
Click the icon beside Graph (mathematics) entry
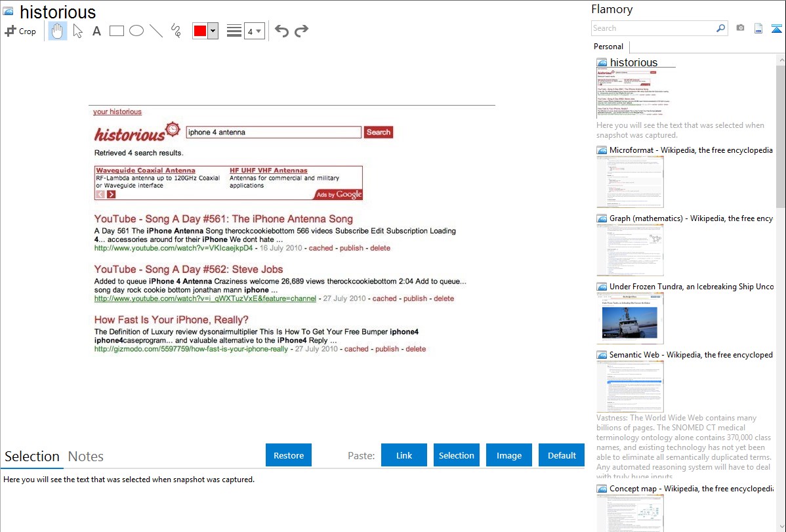(602, 218)
